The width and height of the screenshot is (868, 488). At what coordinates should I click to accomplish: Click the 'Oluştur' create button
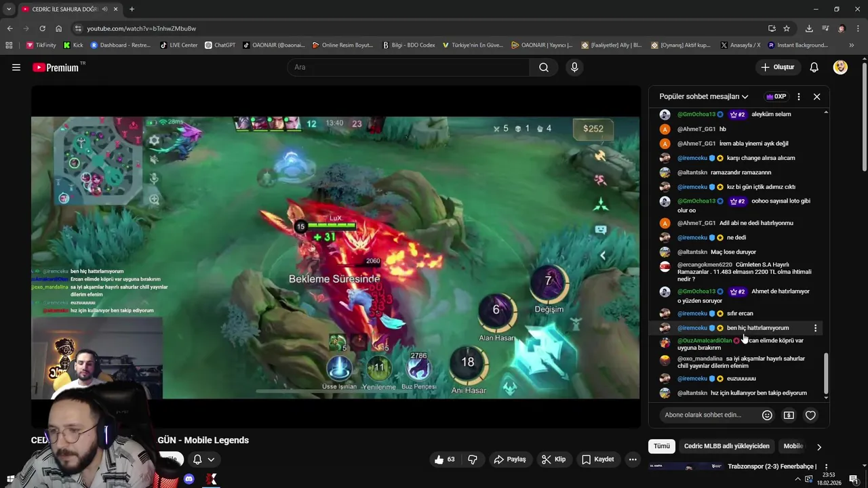(777, 67)
